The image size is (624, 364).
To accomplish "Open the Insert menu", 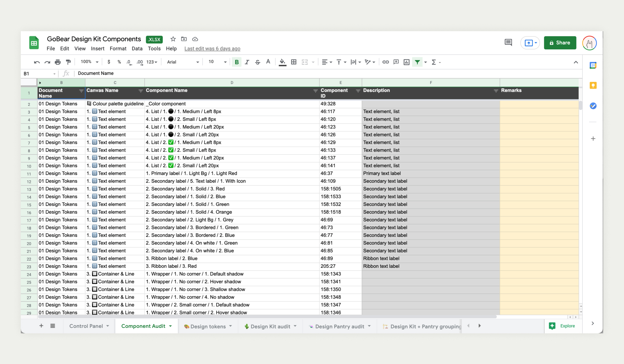I will point(97,49).
